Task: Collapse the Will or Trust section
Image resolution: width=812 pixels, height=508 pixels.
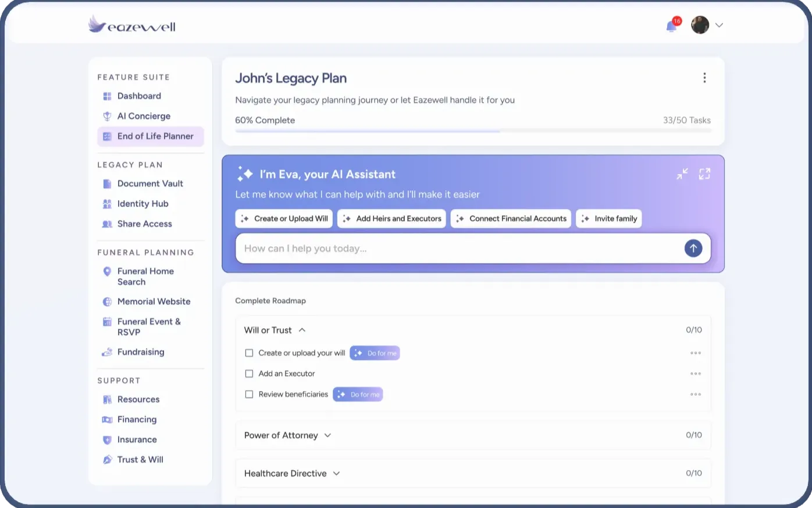Action: (x=302, y=330)
